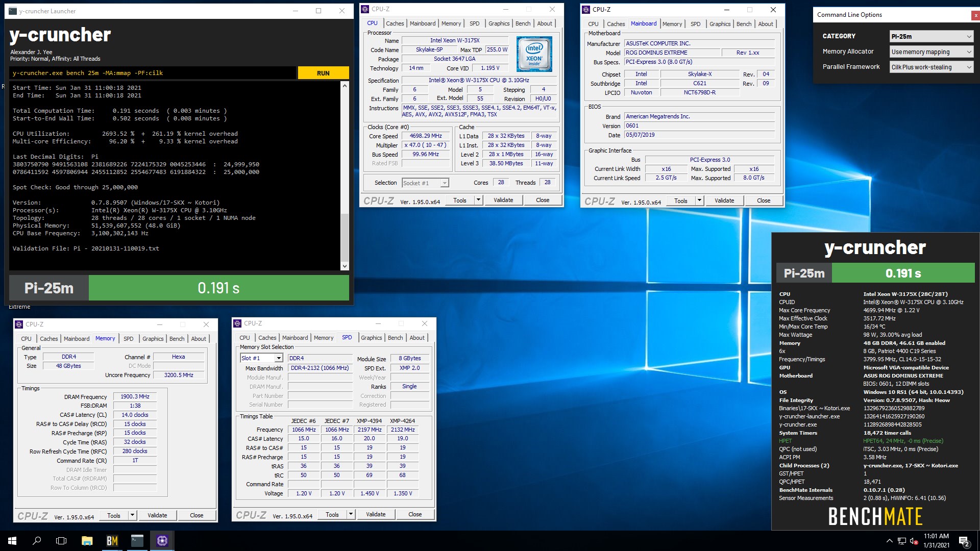
Task: Show hidden tray icons chevron
Action: [889, 541]
